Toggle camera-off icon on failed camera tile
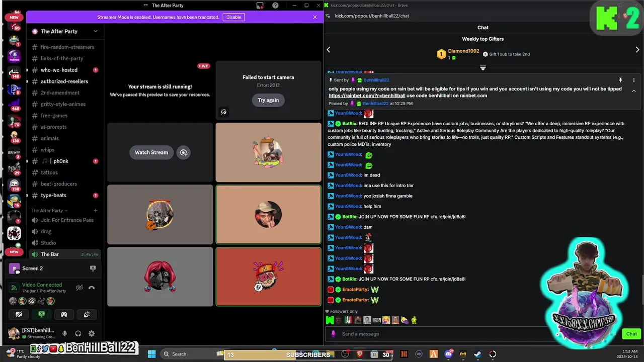The image size is (644, 362). [x=224, y=112]
